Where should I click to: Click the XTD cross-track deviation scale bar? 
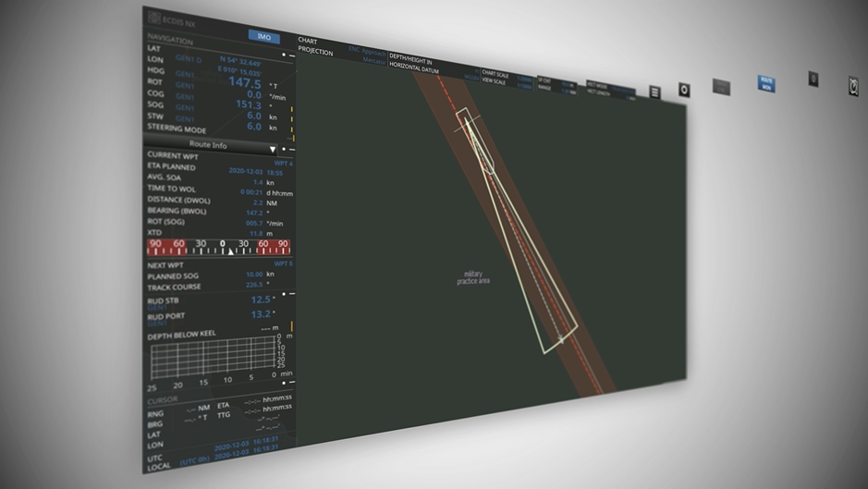pyautogui.click(x=219, y=247)
